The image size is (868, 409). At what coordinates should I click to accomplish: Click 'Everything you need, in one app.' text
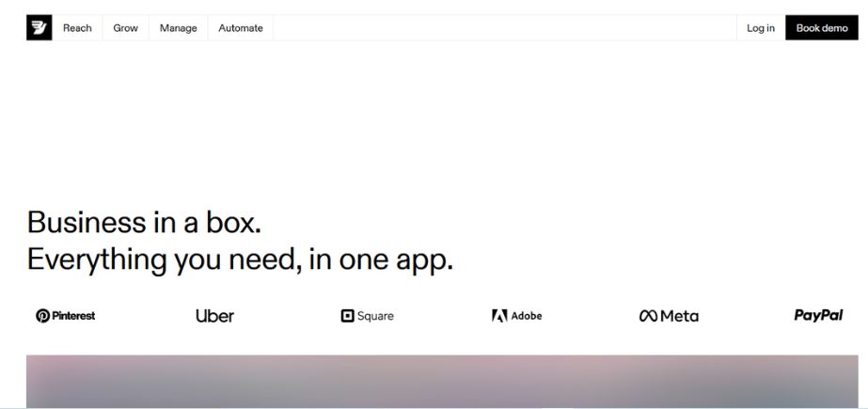click(240, 260)
